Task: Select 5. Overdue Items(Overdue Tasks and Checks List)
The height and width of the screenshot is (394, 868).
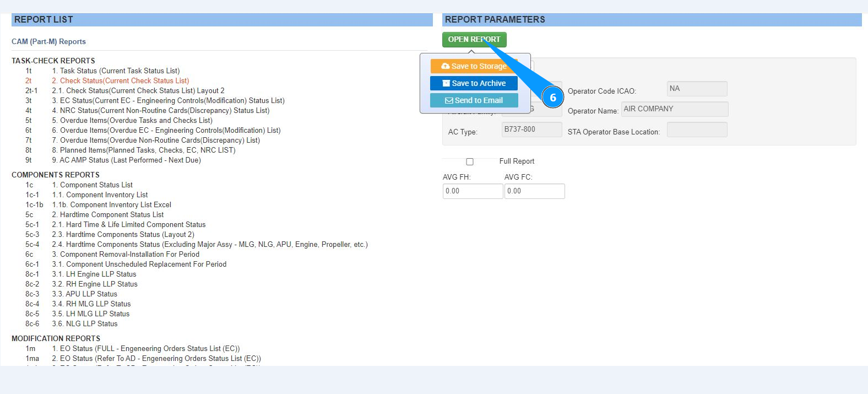Action: (x=132, y=121)
